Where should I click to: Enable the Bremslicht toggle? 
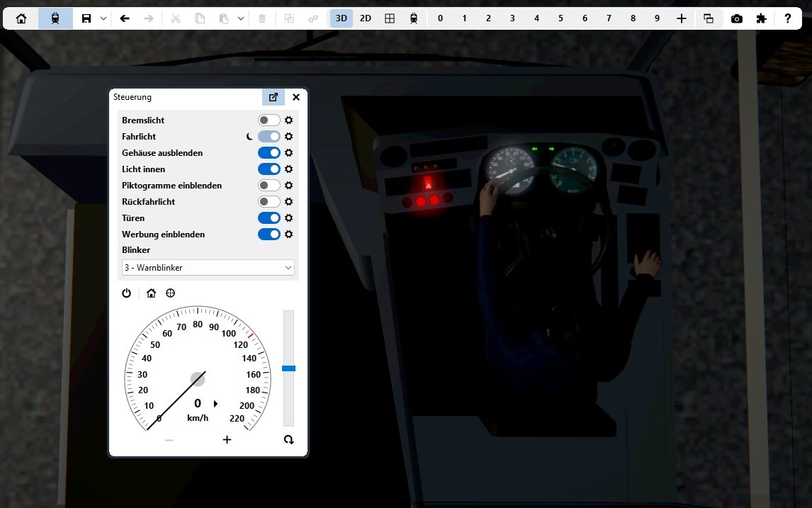269,120
